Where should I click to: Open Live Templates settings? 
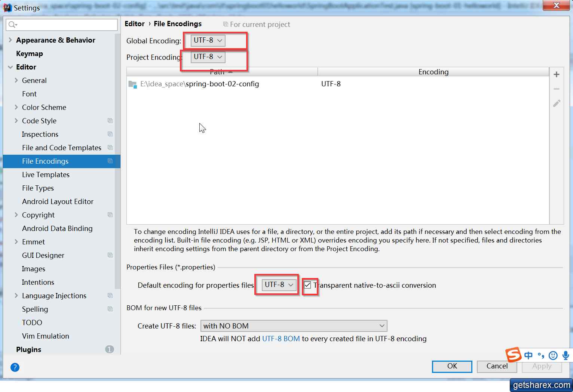[46, 175]
